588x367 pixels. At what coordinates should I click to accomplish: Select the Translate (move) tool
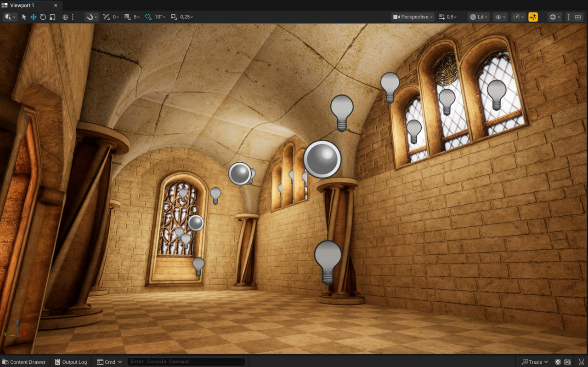pos(34,17)
